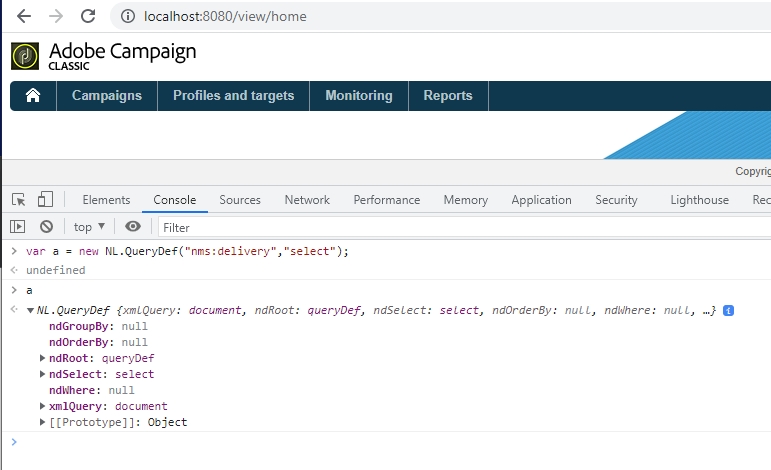The width and height of the screenshot is (771, 470).
Task: Activate the inspect element picker
Action: click(x=18, y=199)
